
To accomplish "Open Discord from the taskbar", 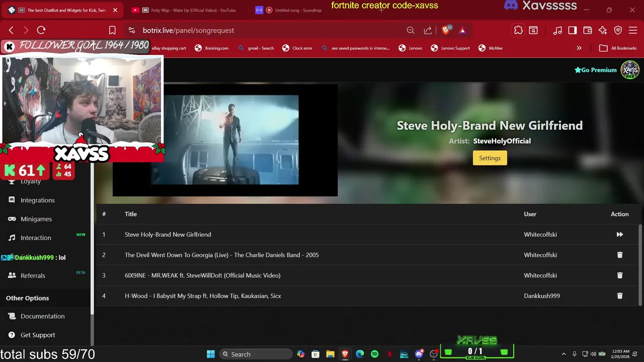I will tap(419, 354).
